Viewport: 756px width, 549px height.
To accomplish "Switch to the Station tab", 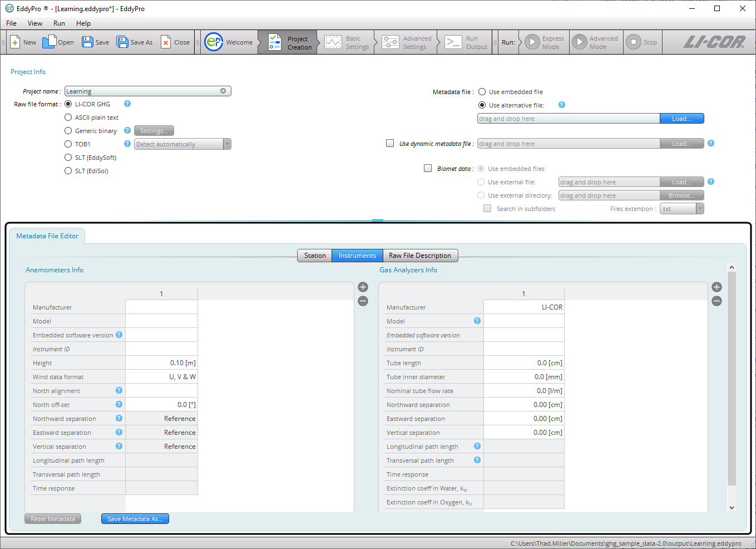I will 315,256.
